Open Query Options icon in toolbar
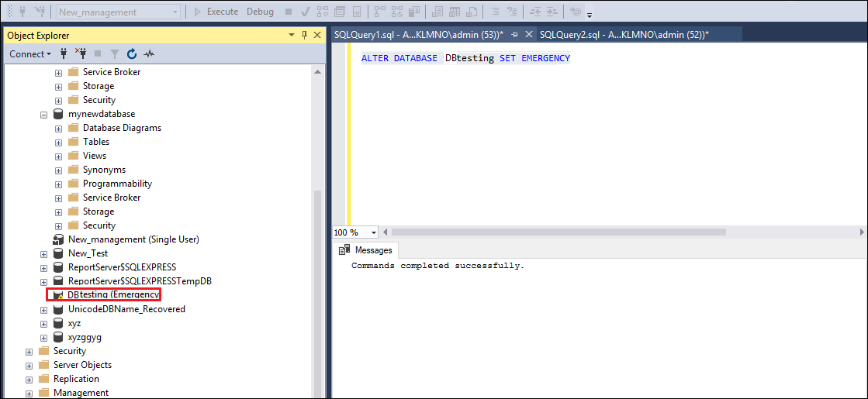Viewport: 868px width, 399px height. pyautogui.click(x=339, y=12)
